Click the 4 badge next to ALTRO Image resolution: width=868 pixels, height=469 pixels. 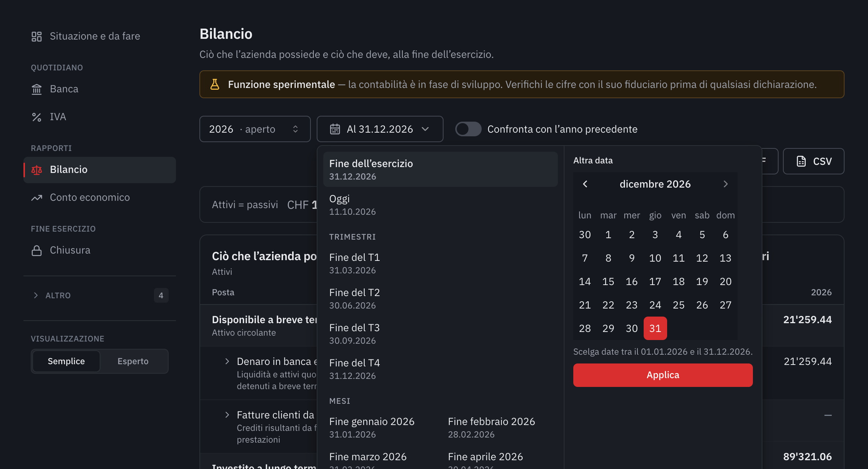tap(161, 295)
